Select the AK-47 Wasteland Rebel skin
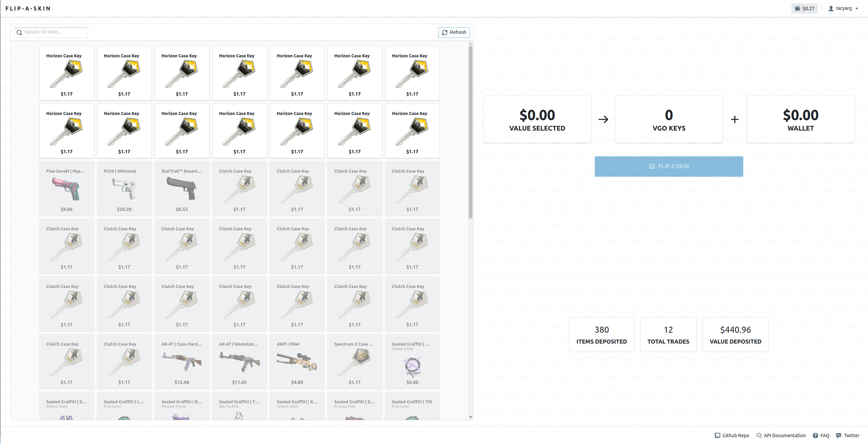868x444 pixels. [x=240, y=362]
